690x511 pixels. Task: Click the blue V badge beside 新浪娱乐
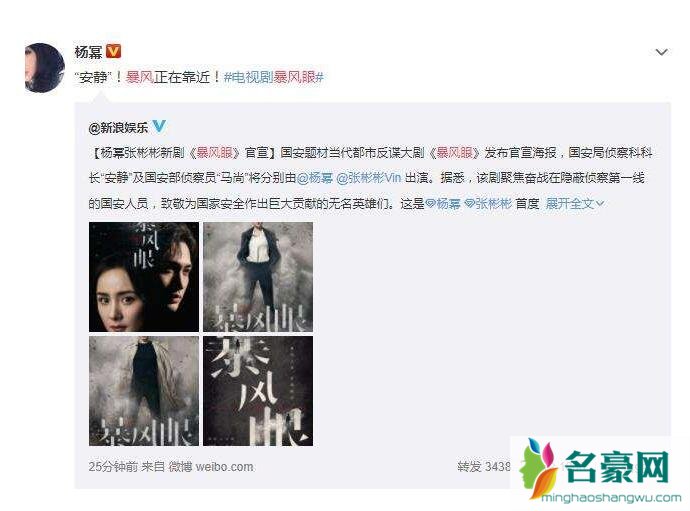pyautogui.click(x=159, y=127)
